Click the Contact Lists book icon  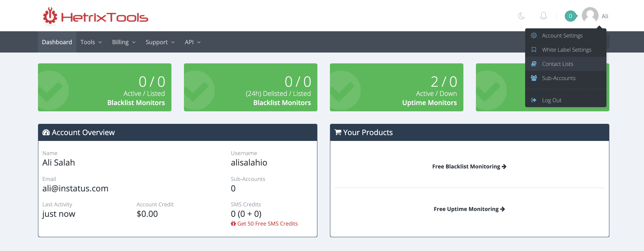click(x=534, y=64)
